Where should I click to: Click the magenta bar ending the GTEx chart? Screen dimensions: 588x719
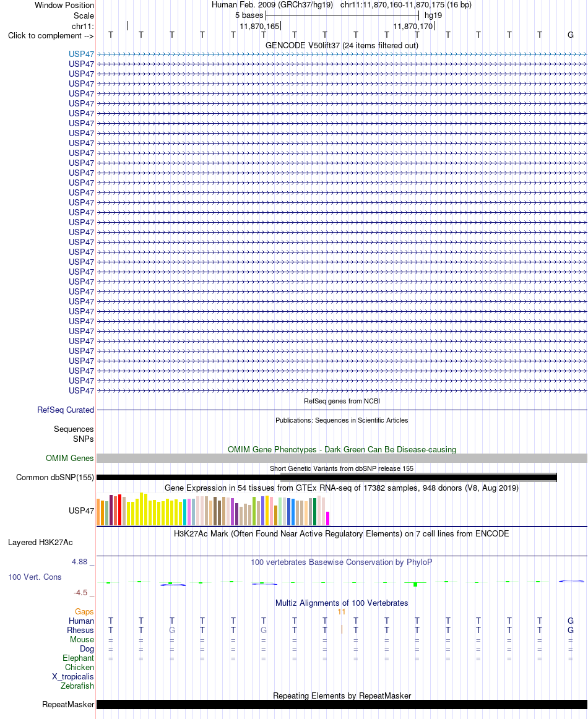[328, 519]
